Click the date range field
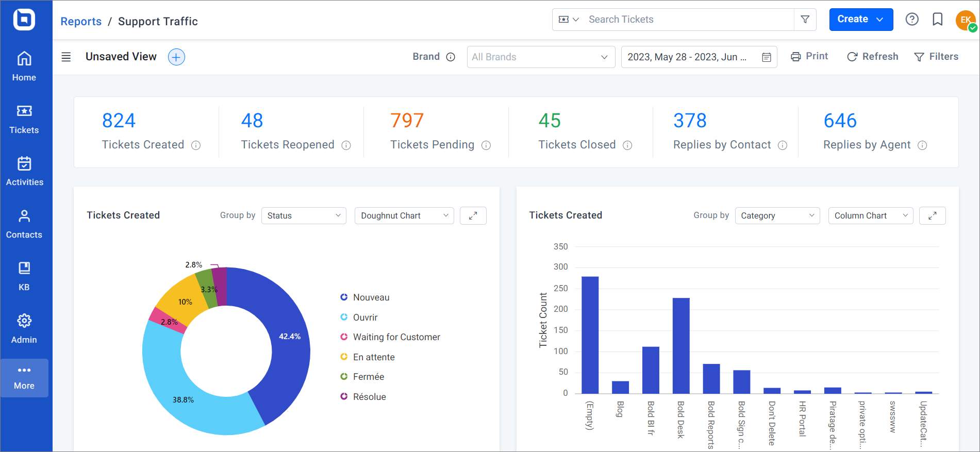 point(699,57)
